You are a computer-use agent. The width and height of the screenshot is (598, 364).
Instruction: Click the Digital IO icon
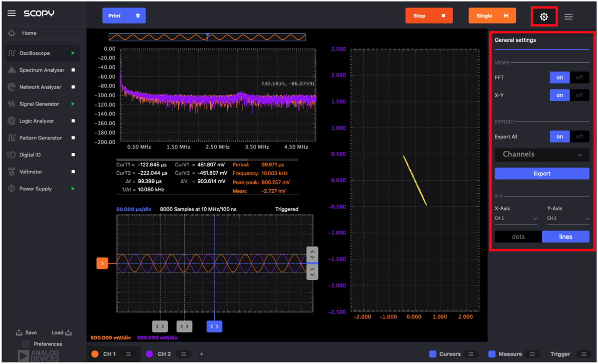click(11, 155)
